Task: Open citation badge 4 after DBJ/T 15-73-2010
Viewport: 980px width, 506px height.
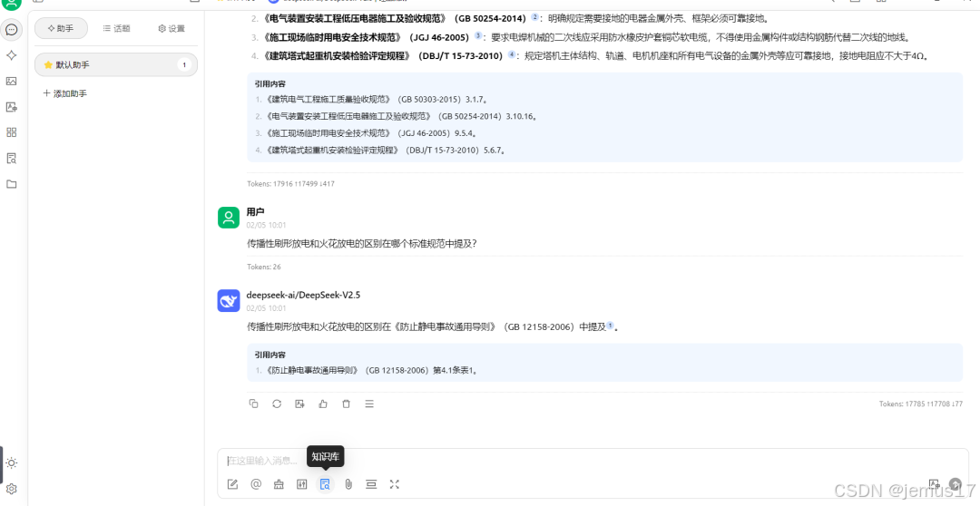Action: [x=512, y=55]
